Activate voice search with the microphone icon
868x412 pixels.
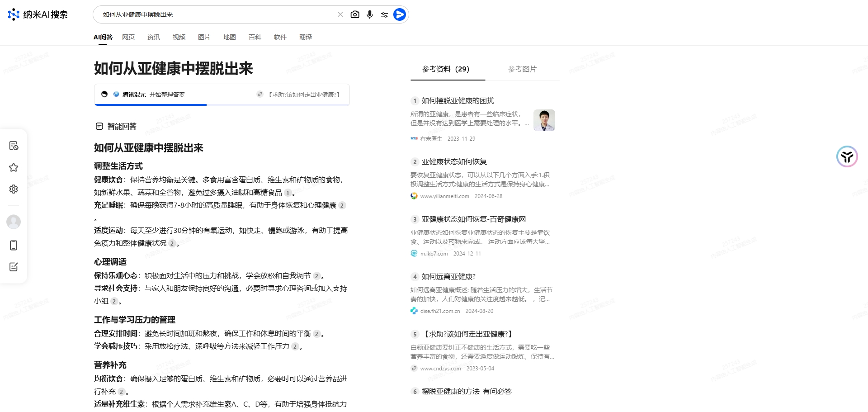[x=370, y=14]
